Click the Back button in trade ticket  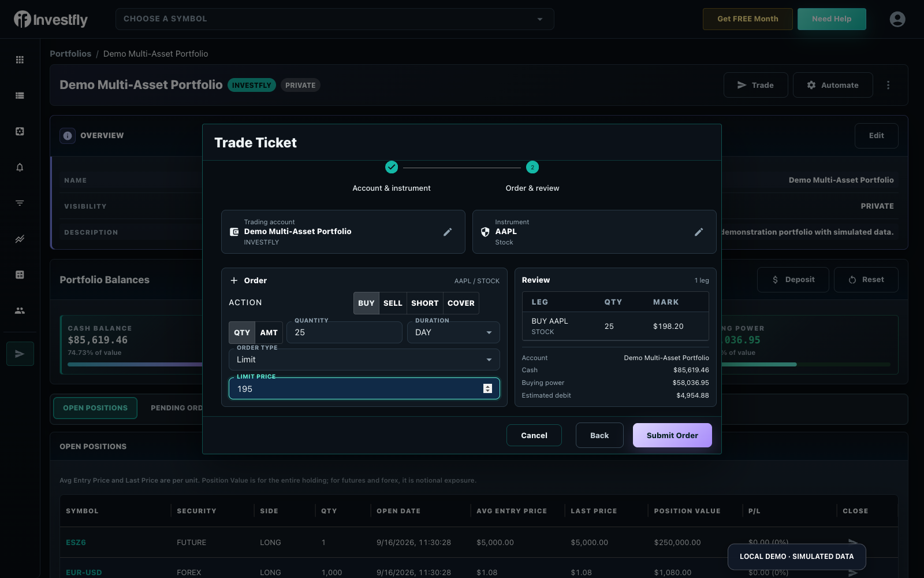599,435
